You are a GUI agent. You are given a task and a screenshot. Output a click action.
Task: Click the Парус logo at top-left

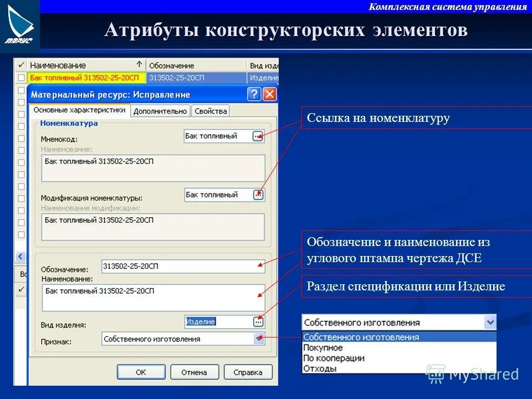(19, 26)
